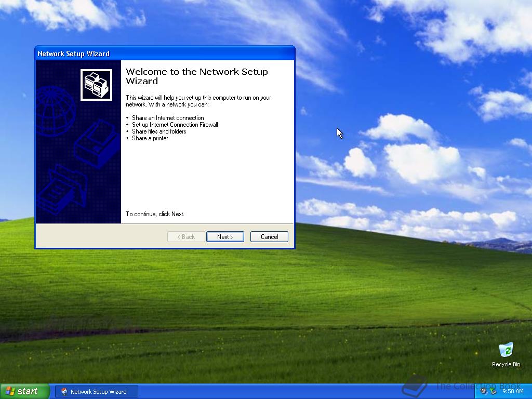
Task: Click the 'Set up Internet Connection Firewall' bullet
Action: 175,125
